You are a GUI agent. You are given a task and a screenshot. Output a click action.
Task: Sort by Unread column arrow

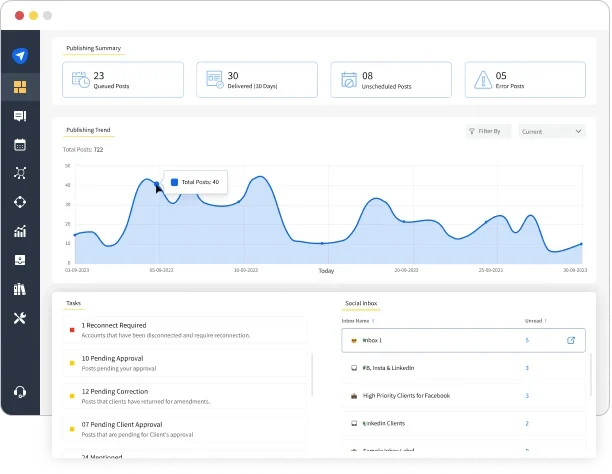pos(545,321)
